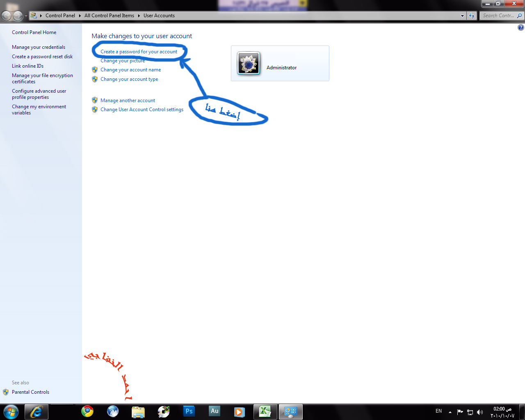The width and height of the screenshot is (525, 420).
Task: Expand the arrow after Control Panel breadcrumb
Action: pos(80,16)
